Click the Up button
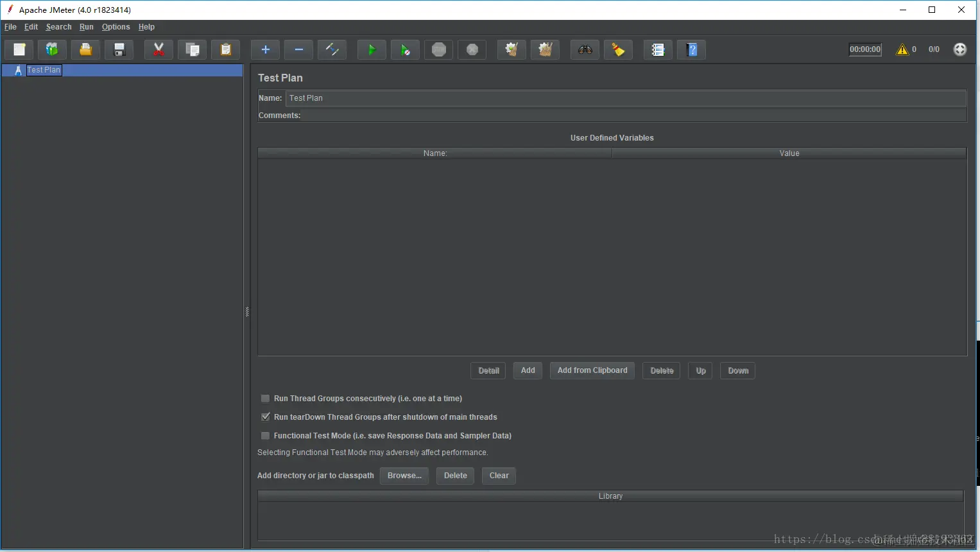 700,371
